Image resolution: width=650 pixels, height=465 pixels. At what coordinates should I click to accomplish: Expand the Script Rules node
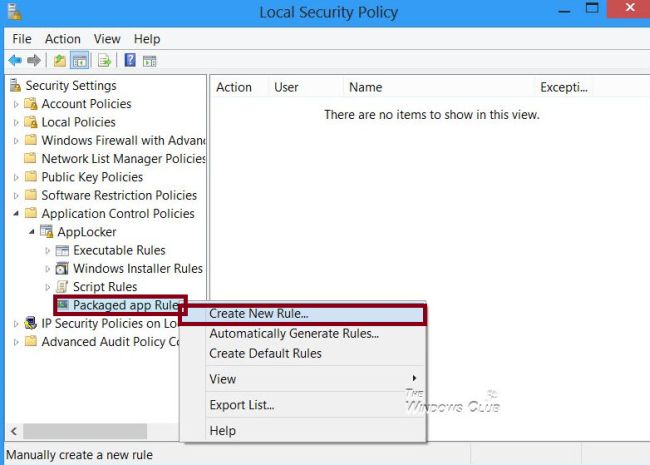tap(47, 287)
